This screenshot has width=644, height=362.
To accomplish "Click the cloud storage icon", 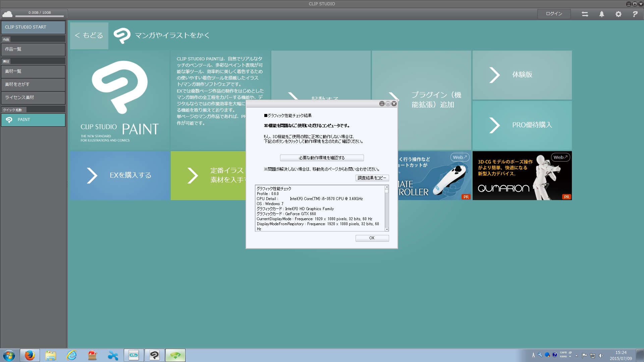I will coord(7,14).
